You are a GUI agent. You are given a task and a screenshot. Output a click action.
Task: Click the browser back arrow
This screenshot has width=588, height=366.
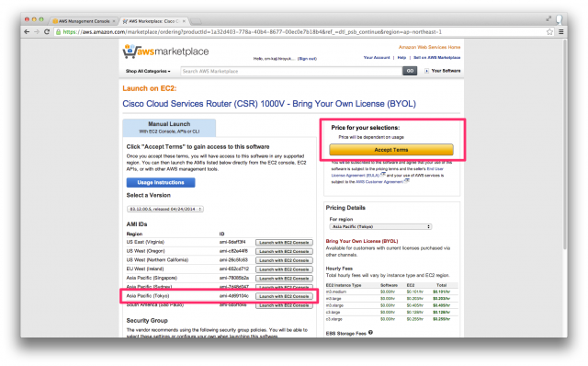[27, 32]
